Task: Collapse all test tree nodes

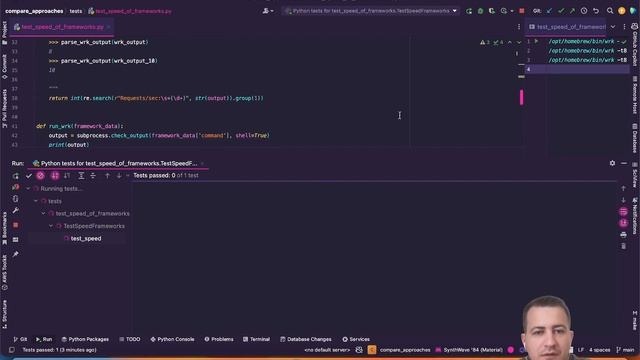Action: click(93, 176)
